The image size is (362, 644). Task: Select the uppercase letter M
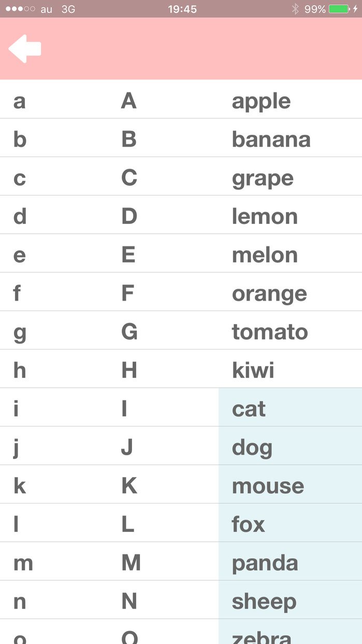tap(131, 563)
